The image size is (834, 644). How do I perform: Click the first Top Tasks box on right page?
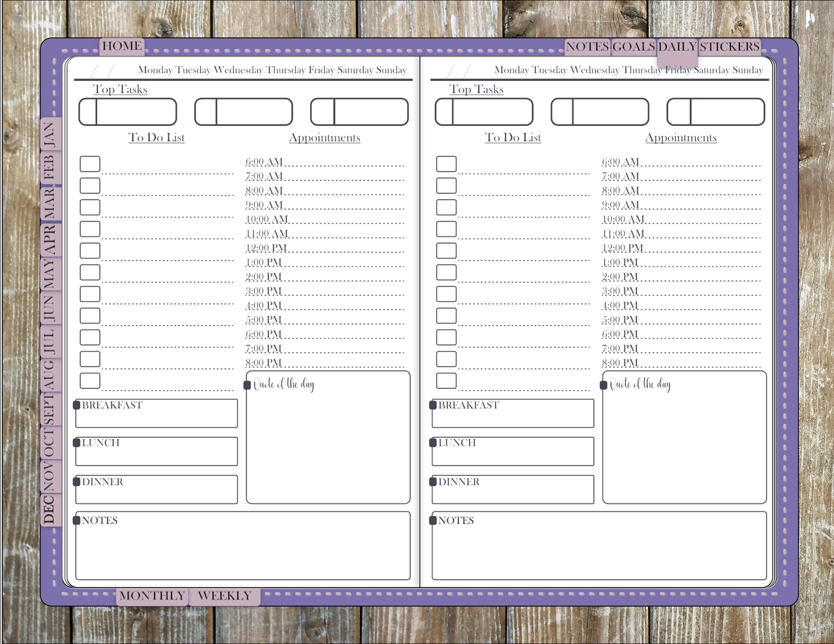click(x=484, y=112)
